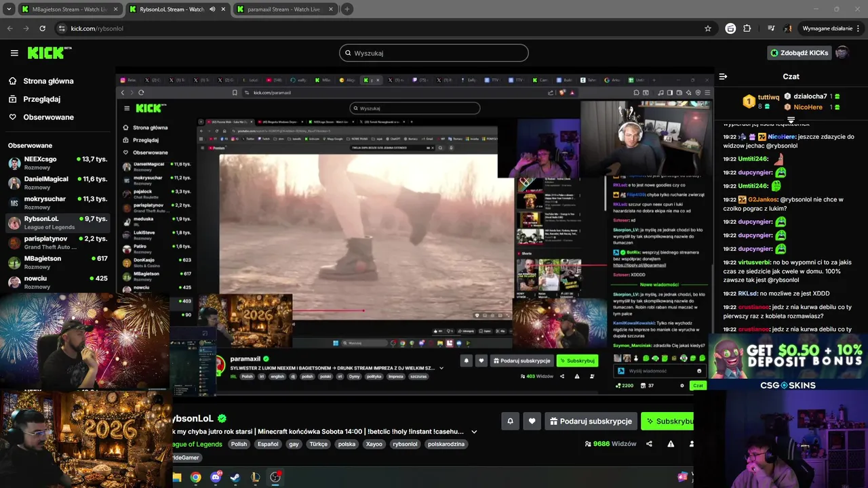
Task: Open Obserwowane in sidebar
Action: (x=48, y=117)
